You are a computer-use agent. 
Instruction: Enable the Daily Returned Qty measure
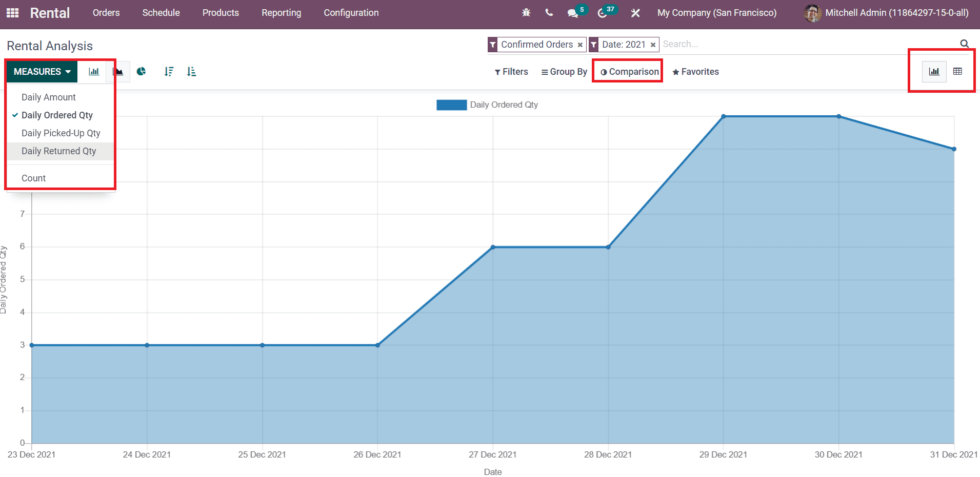coord(58,151)
